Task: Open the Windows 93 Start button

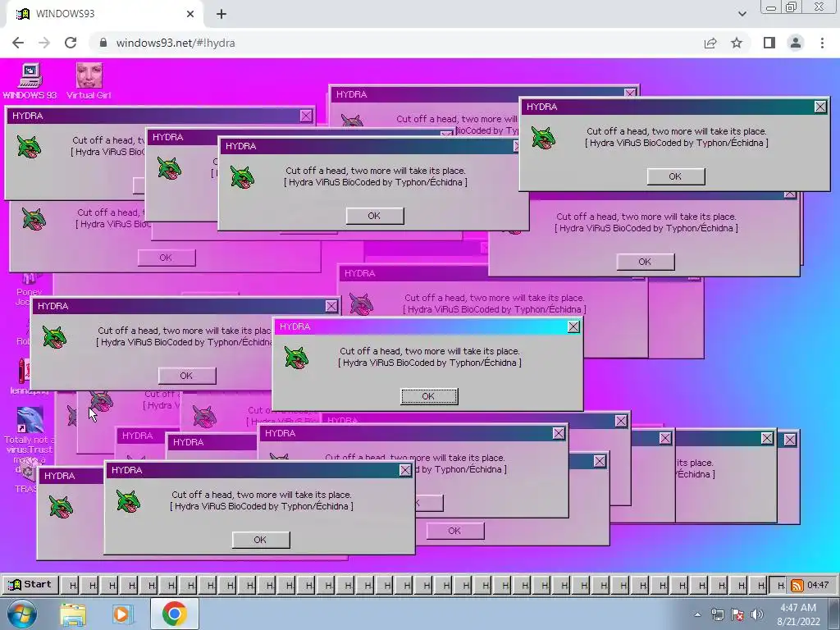Action: [30, 584]
